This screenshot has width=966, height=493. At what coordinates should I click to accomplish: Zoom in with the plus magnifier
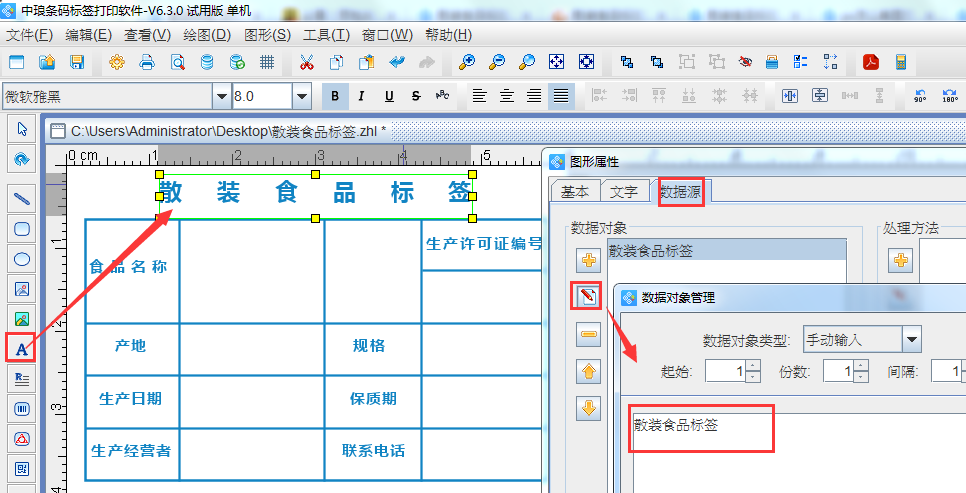(x=467, y=62)
